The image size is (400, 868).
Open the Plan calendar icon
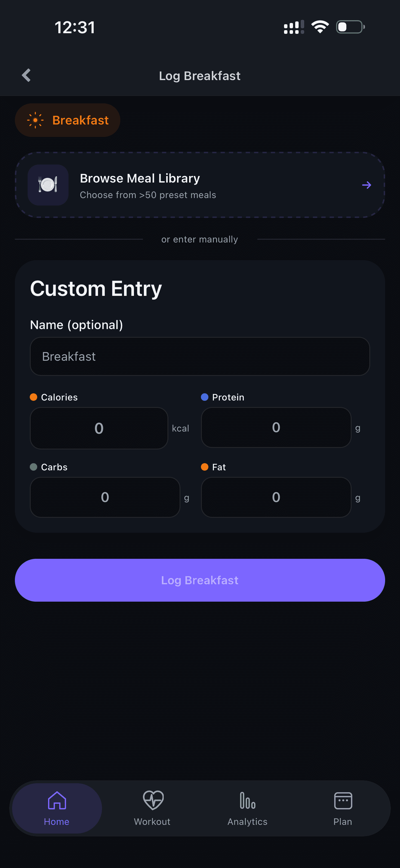(343, 800)
